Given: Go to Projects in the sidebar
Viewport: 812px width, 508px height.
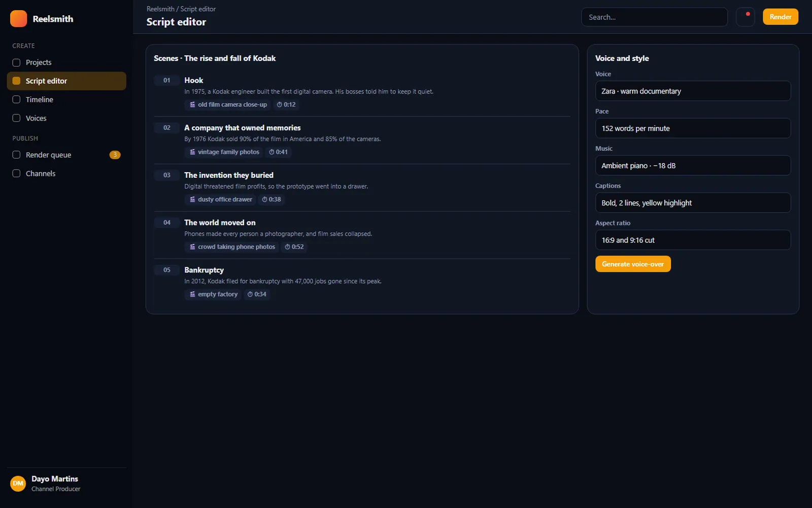Looking at the screenshot, I should 66,62.
